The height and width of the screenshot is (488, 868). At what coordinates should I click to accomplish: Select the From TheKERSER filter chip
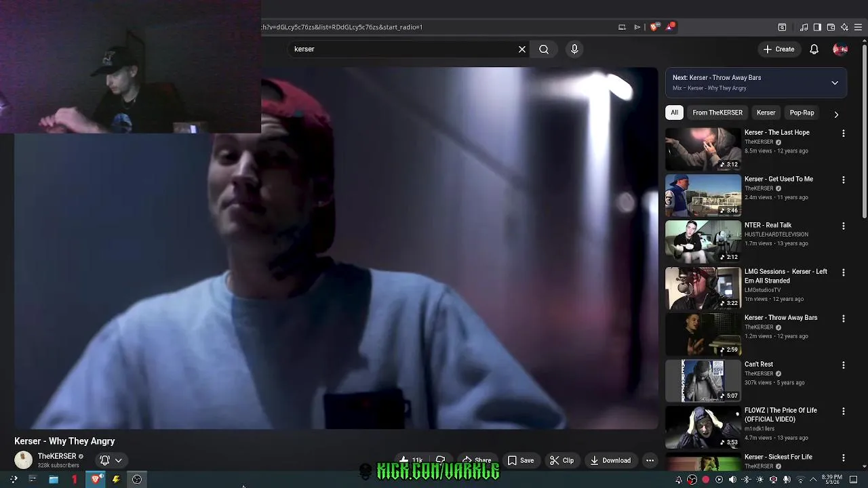point(717,113)
